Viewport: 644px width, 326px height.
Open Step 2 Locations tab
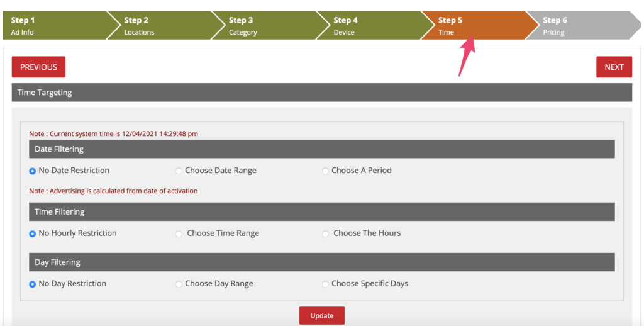coord(157,25)
